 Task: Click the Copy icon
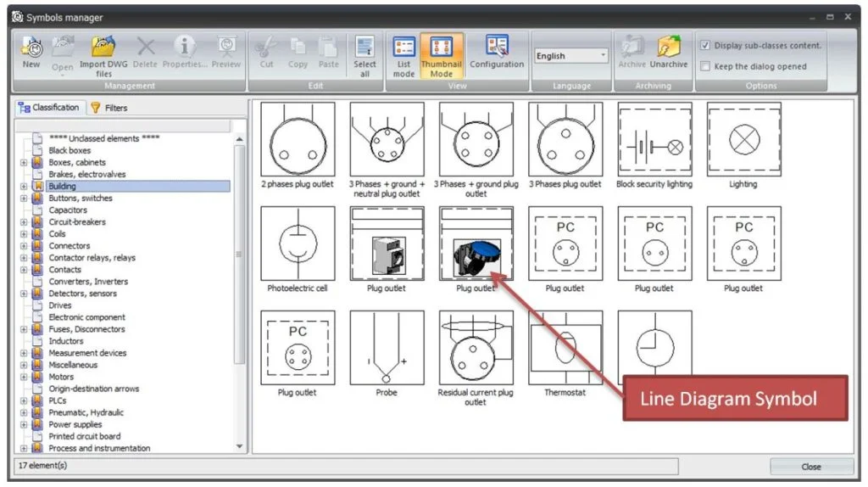(x=298, y=48)
